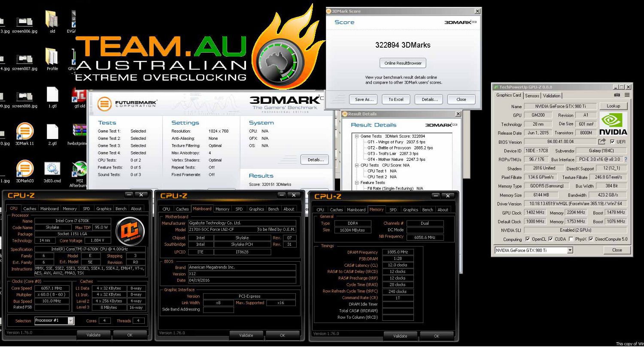Open the Processor #1 selection dropdown

(71, 320)
